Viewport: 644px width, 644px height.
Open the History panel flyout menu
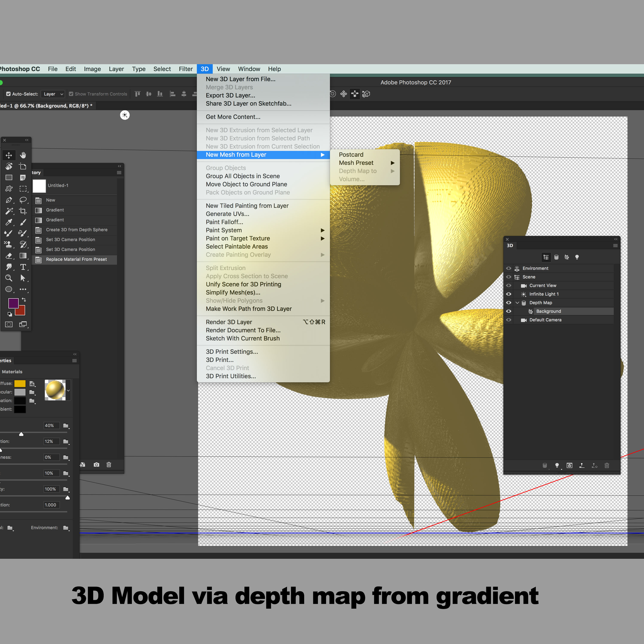point(119,173)
